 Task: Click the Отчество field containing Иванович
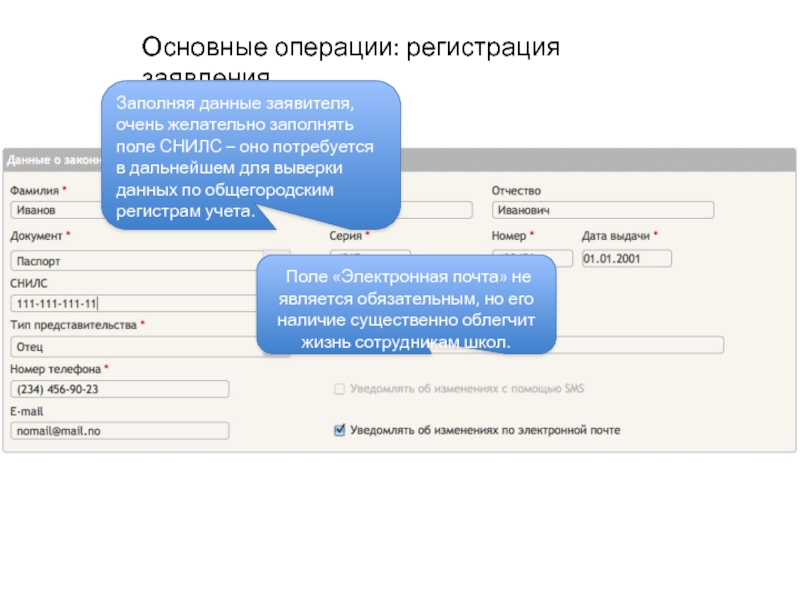click(x=603, y=210)
